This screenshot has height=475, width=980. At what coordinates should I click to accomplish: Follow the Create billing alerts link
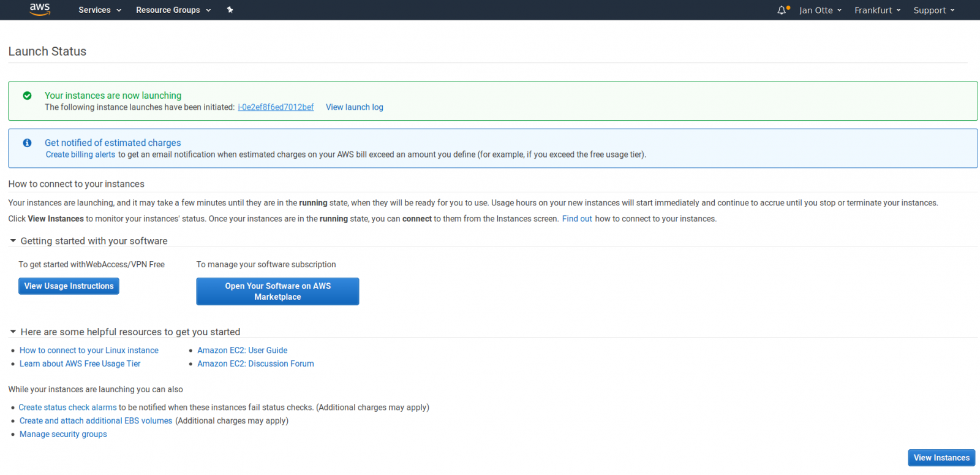click(x=80, y=154)
